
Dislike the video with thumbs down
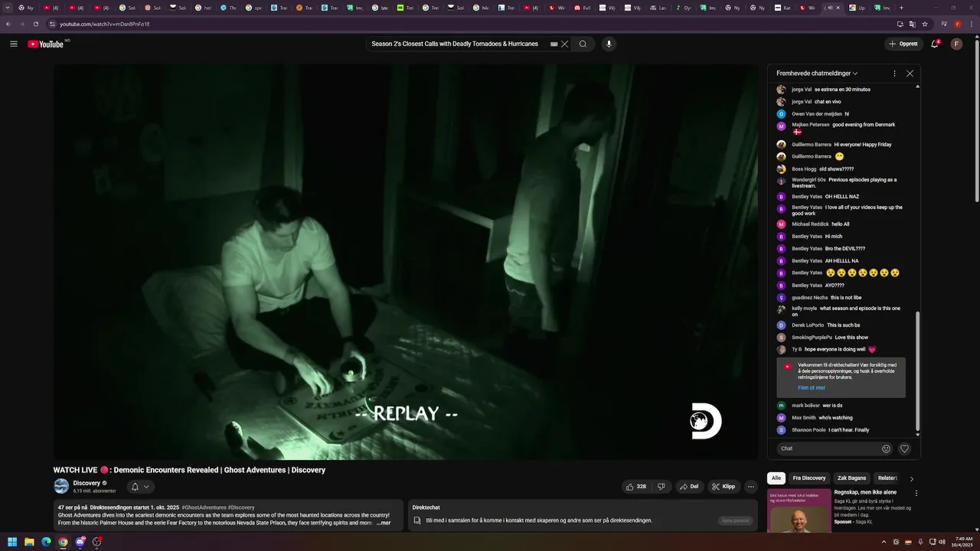(x=661, y=486)
